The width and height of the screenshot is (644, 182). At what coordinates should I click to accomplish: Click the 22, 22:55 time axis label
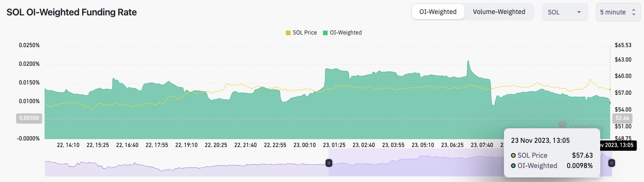275,145
